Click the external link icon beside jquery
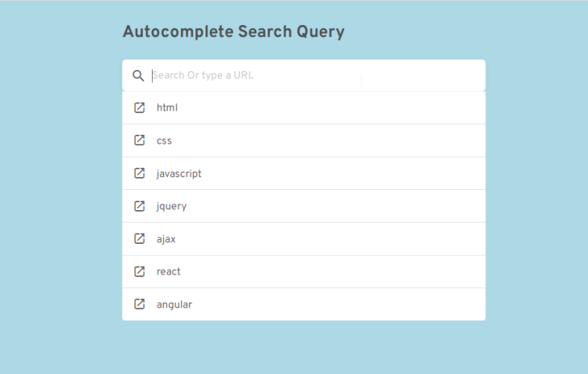 (x=140, y=206)
